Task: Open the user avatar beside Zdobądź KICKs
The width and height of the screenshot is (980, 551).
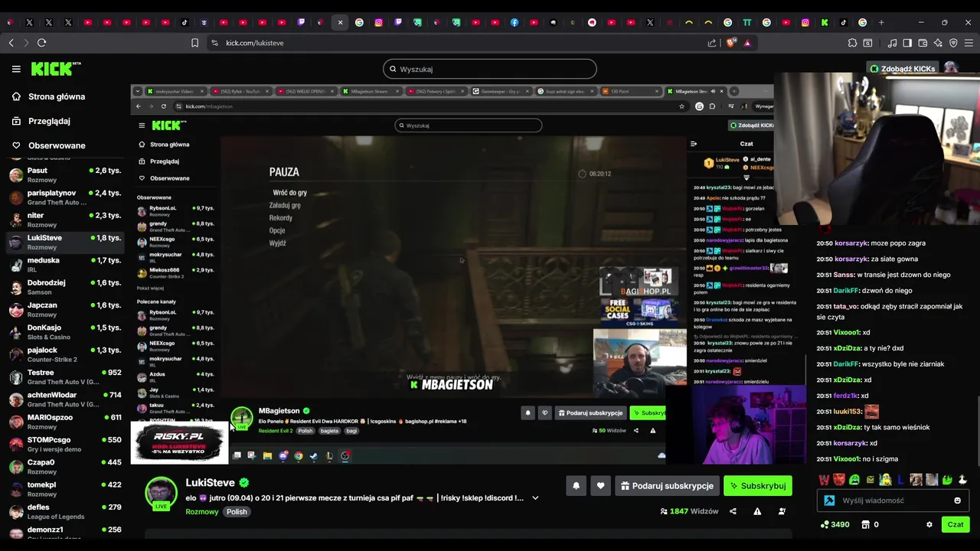Action: pos(951,69)
